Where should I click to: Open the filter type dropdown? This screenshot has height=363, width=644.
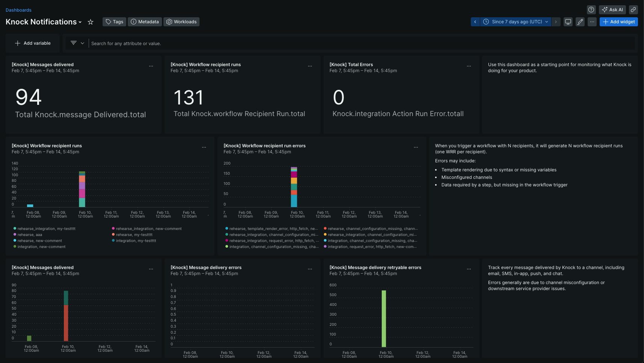click(x=77, y=43)
